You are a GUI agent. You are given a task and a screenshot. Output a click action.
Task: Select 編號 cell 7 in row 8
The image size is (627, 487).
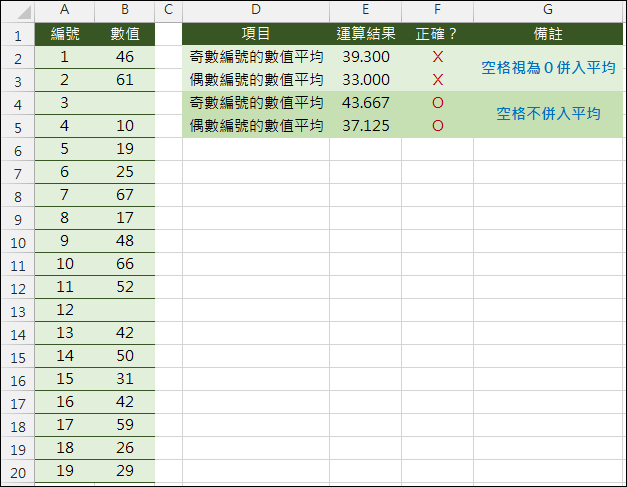tap(65, 195)
